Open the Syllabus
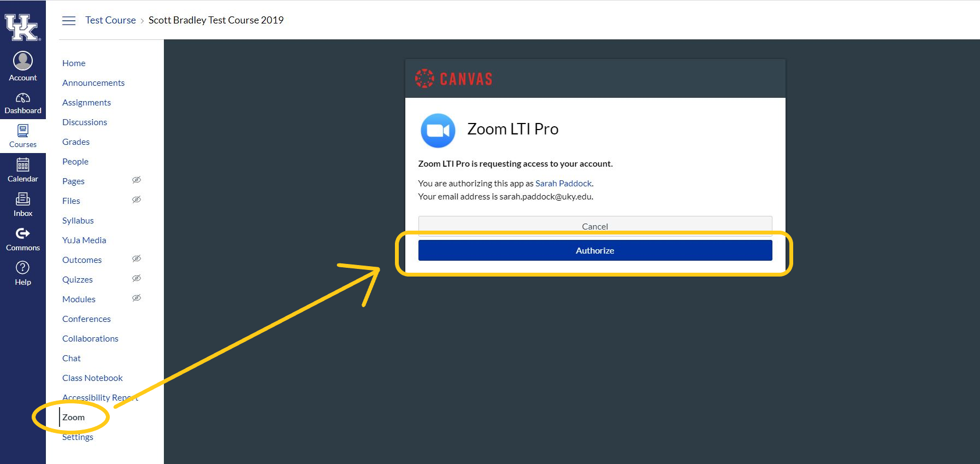The width and height of the screenshot is (980, 464). point(78,220)
